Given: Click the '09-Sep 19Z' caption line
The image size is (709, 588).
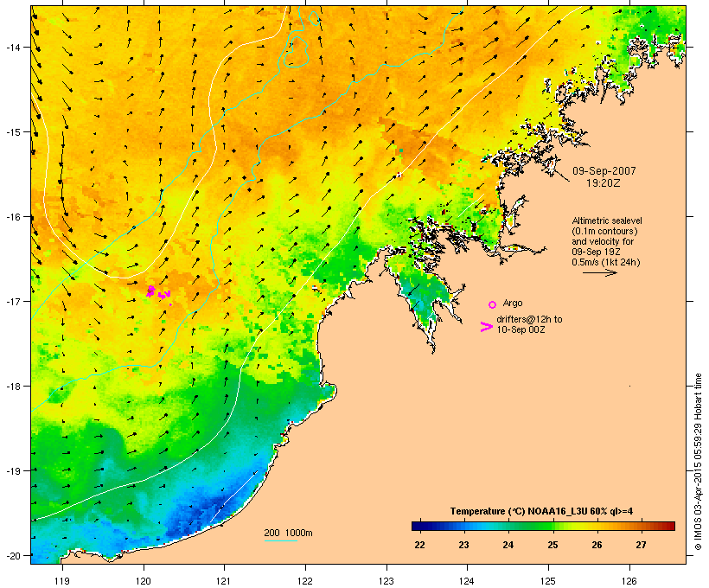Looking at the screenshot, I should [x=596, y=252].
